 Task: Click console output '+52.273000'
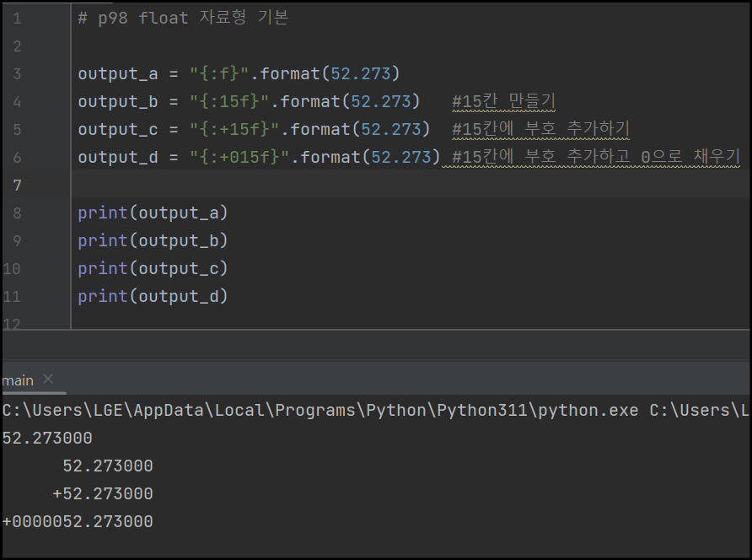tap(103, 494)
